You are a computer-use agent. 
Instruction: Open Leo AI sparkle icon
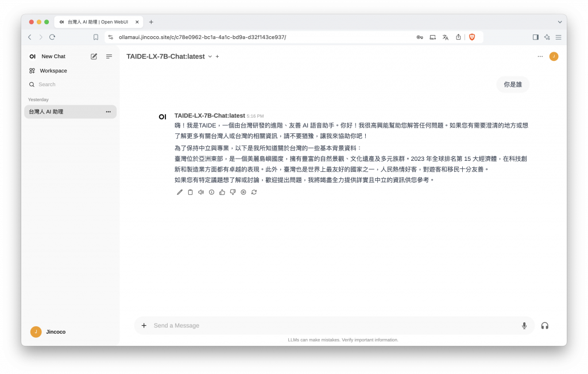(547, 37)
